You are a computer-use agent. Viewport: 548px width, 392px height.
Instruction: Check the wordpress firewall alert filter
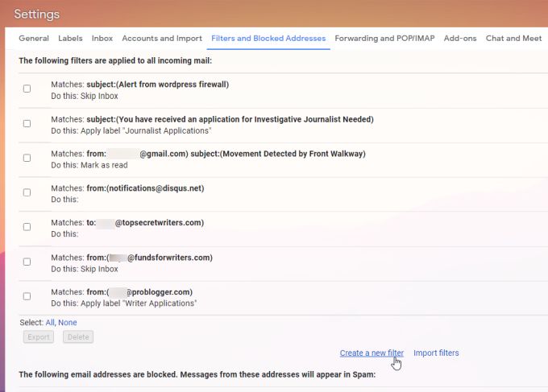27,89
